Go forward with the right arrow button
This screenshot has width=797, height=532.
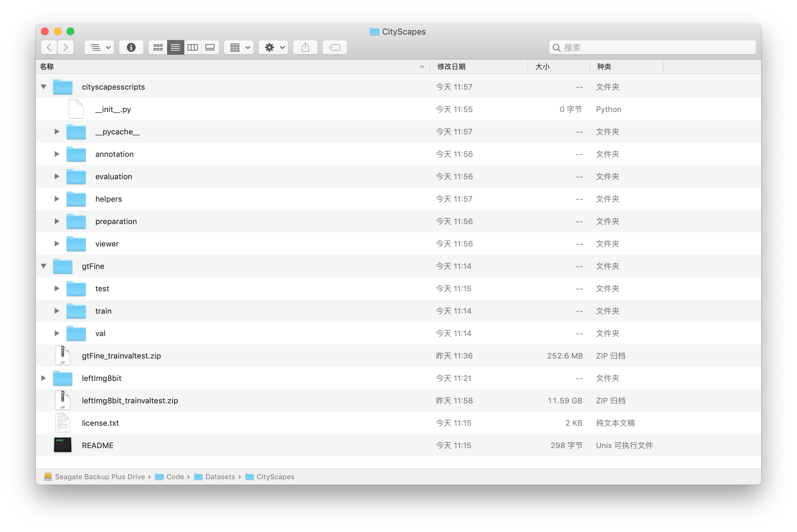(x=66, y=47)
